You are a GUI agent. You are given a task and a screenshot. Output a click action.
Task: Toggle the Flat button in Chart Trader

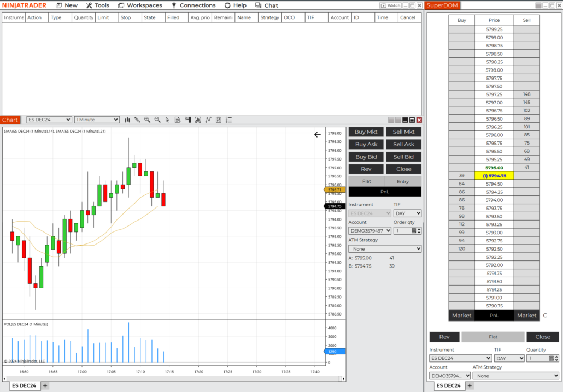click(365, 181)
